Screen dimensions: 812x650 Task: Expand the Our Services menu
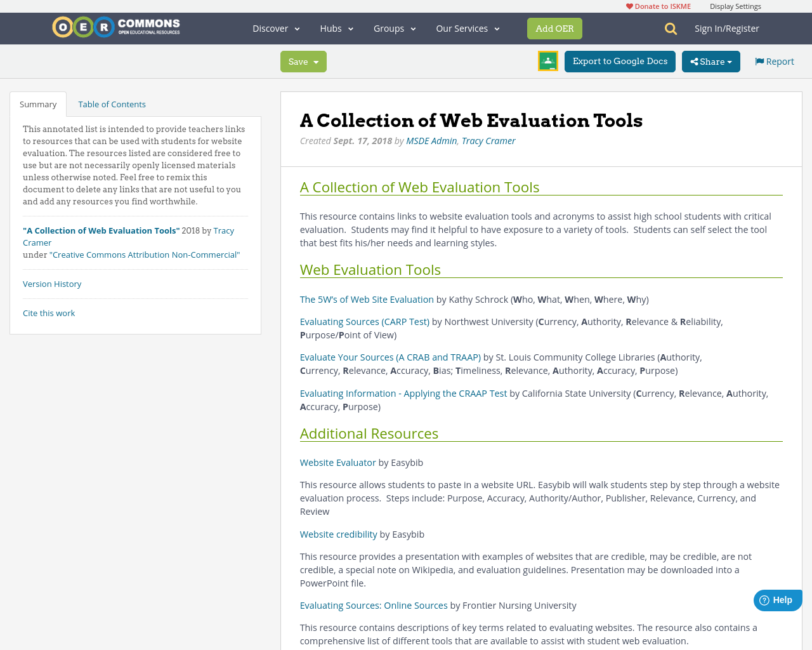(467, 28)
